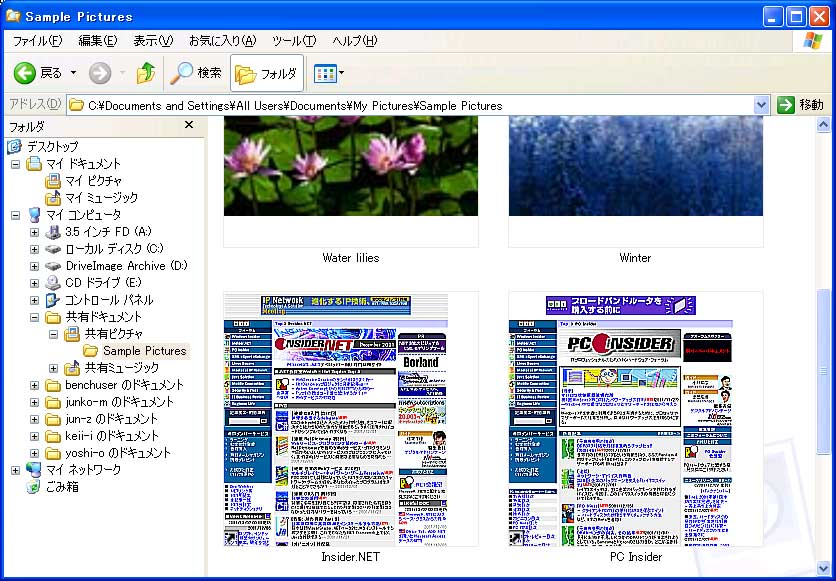Open the Search (検索) pane
The width and height of the screenshot is (836, 581).
tap(196, 73)
